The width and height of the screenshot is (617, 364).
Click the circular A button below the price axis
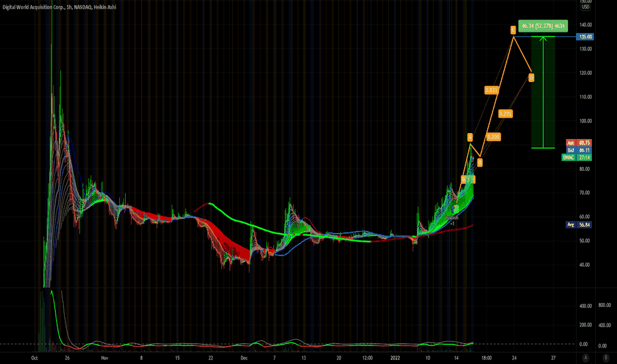pos(585,357)
